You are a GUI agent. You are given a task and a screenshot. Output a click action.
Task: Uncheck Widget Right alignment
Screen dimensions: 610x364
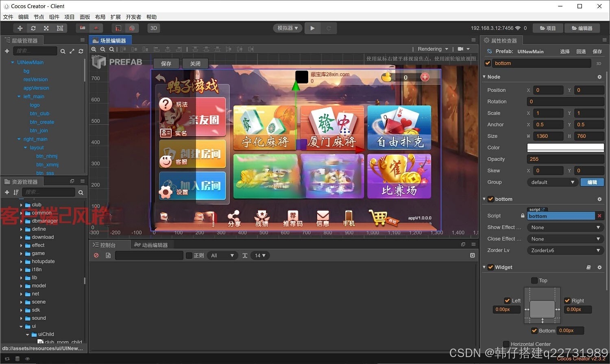[x=567, y=301]
